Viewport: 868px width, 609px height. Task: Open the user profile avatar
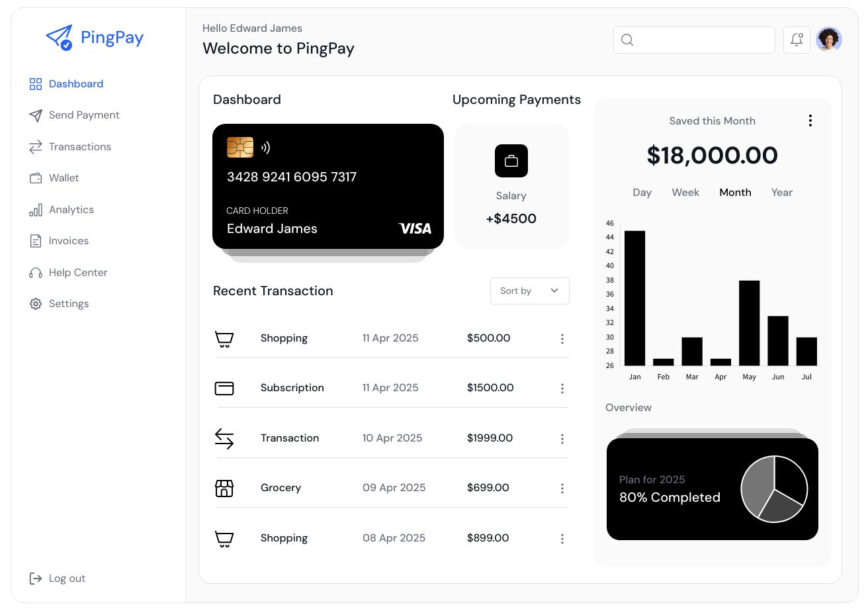[x=828, y=40]
